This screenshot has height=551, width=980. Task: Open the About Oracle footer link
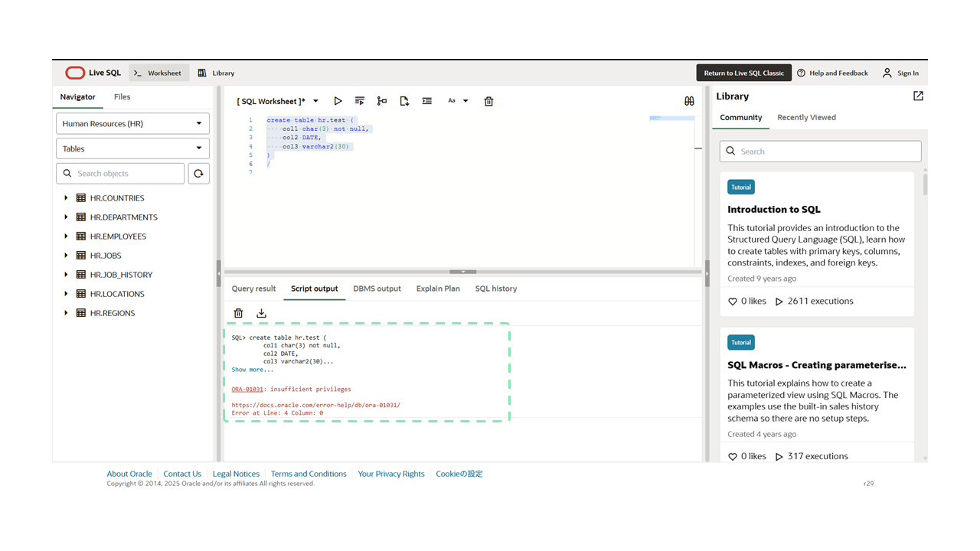(x=129, y=474)
